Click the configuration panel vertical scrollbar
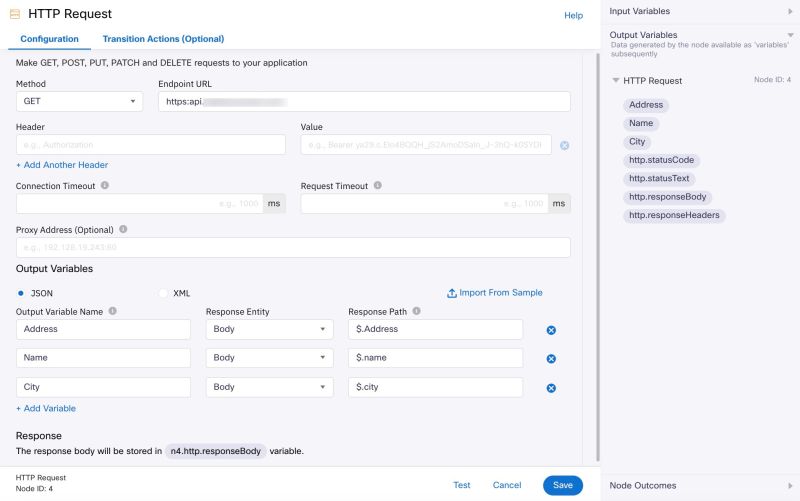 [598, 257]
